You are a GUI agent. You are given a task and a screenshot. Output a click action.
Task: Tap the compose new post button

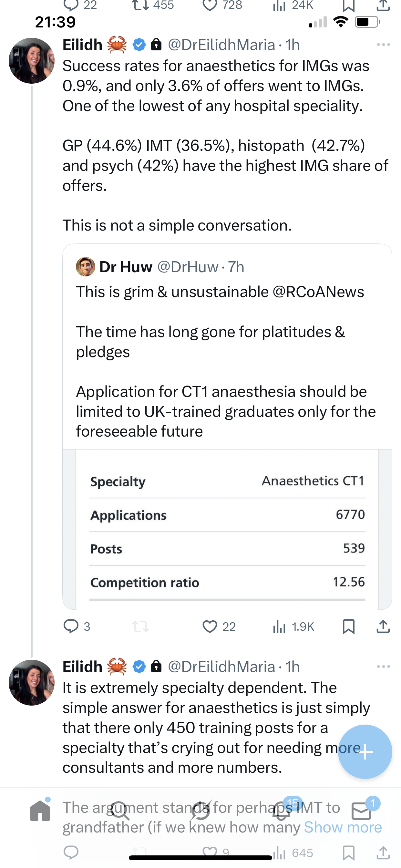click(x=365, y=751)
